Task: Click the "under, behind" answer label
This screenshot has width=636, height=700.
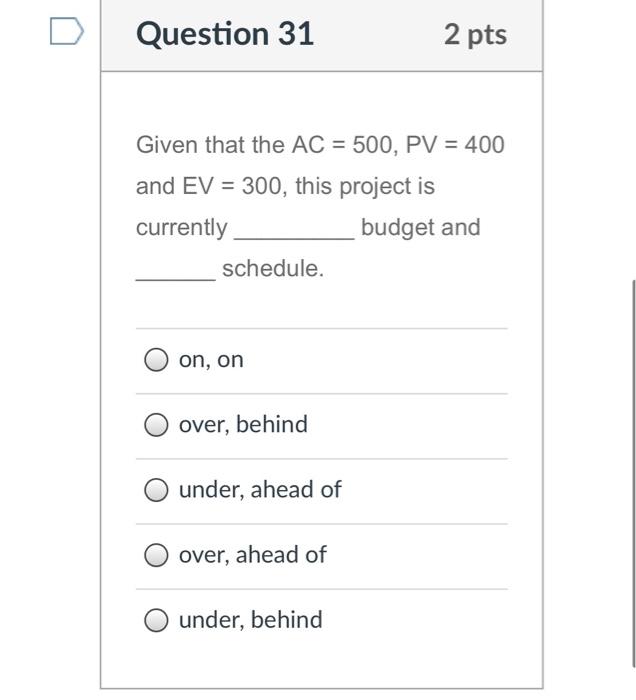Action: tap(250, 620)
